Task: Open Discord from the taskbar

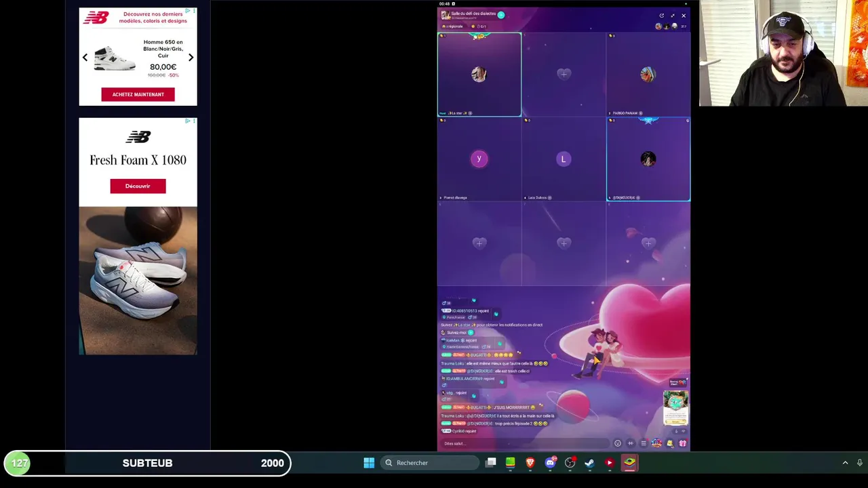Action: coord(550,463)
